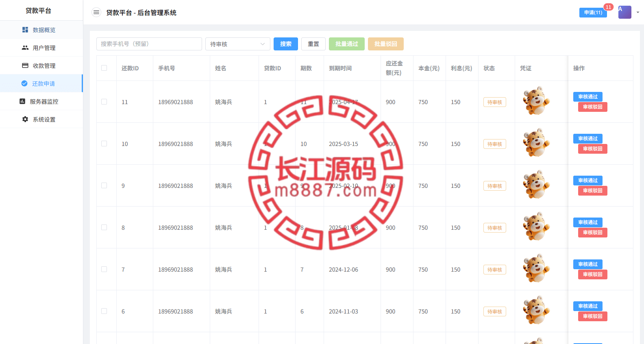Select 还款申请 sidebar item
Viewport: 644px width, 344px height.
tap(41, 83)
